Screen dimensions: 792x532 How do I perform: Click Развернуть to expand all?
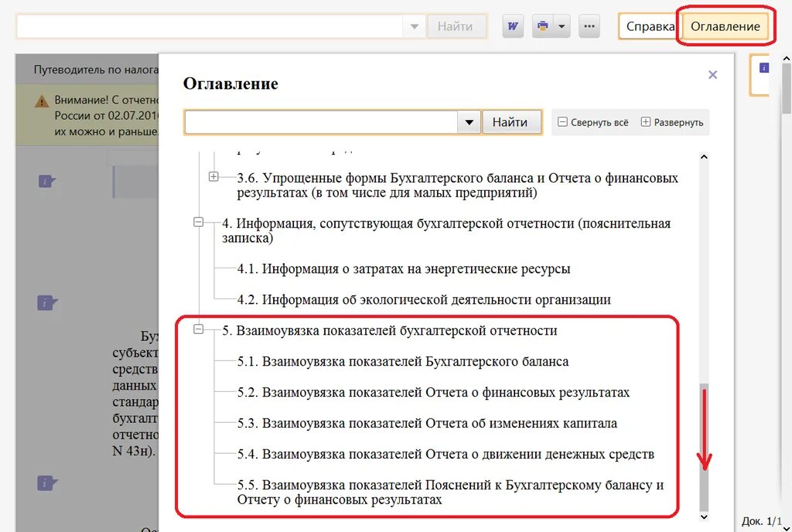click(672, 122)
